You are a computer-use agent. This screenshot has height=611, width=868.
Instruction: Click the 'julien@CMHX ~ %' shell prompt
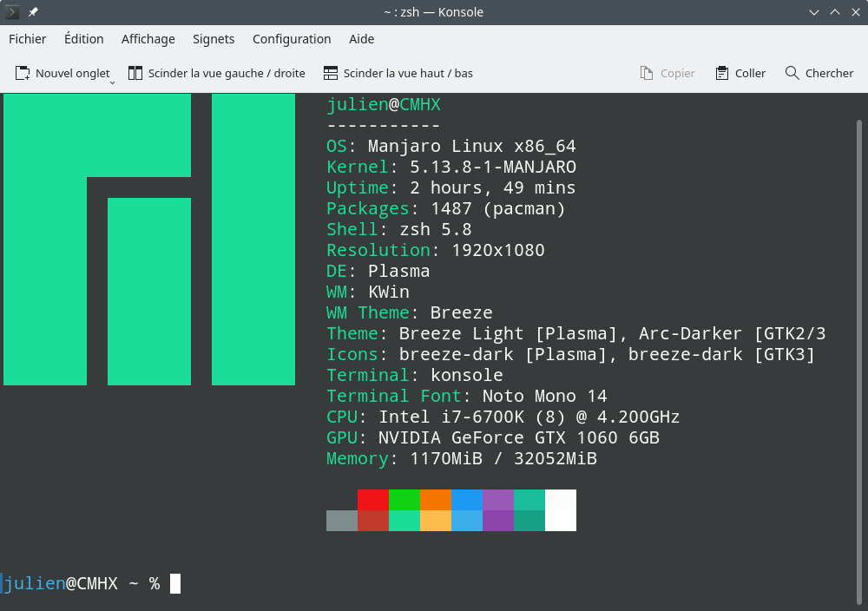[82, 583]
